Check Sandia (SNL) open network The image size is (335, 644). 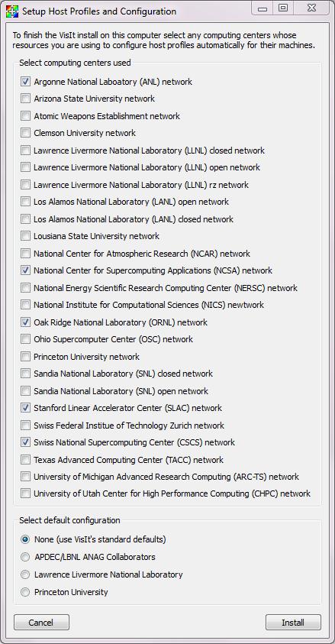[26, 391]
